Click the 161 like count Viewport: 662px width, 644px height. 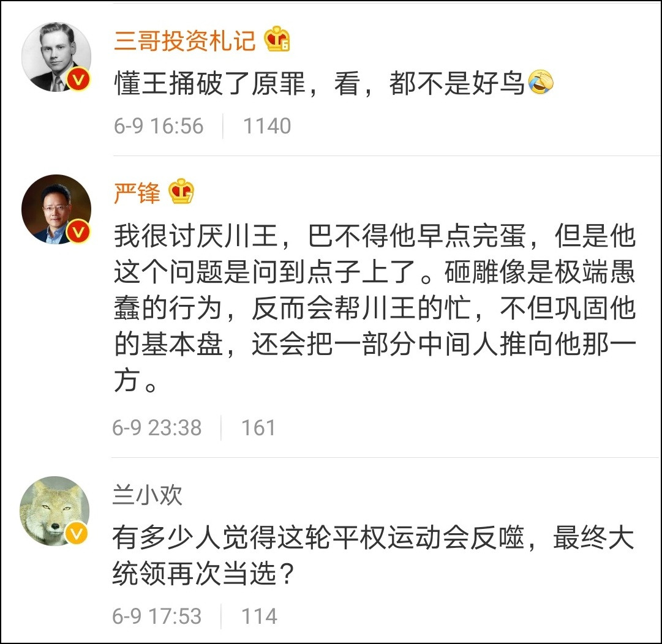[258, 427]
